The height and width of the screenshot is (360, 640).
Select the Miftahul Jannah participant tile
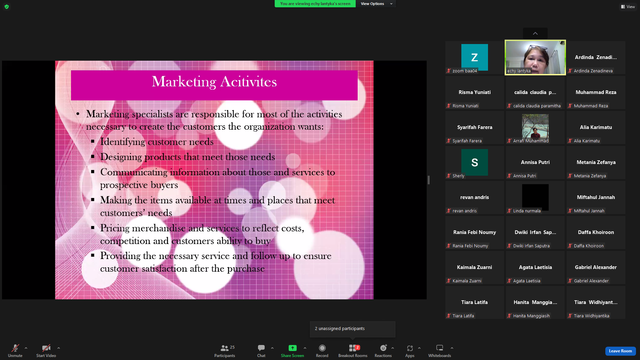coord(596,198)
